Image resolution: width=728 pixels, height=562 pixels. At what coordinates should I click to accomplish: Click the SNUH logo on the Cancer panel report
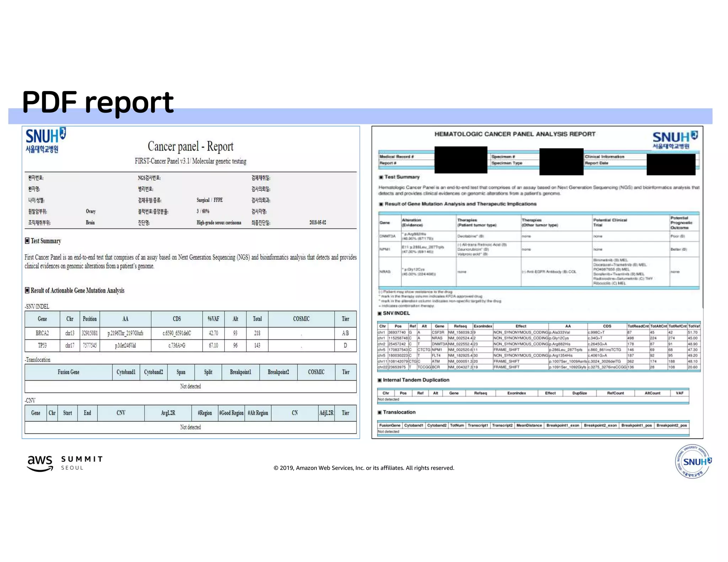[x=45, y=141]
